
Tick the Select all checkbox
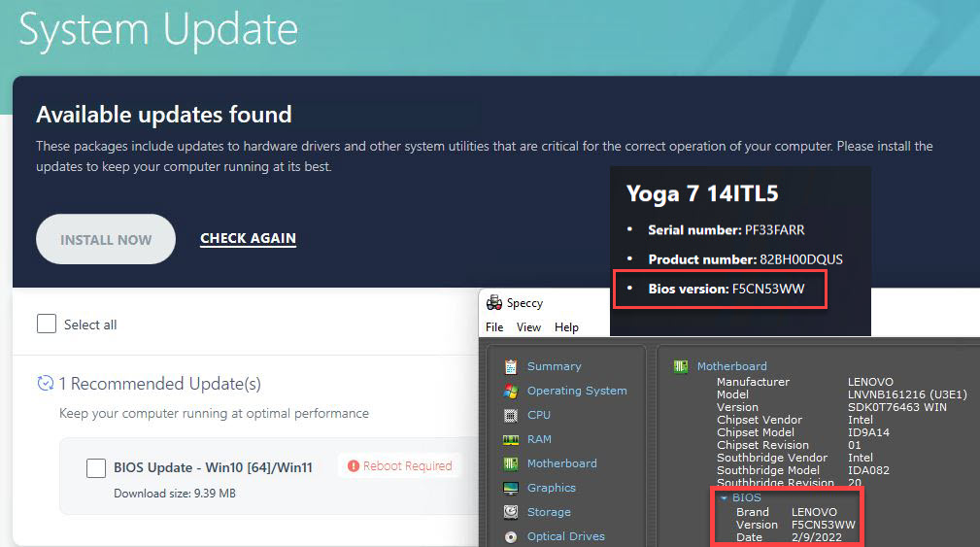pyautogui.click(x=47, y=324)
